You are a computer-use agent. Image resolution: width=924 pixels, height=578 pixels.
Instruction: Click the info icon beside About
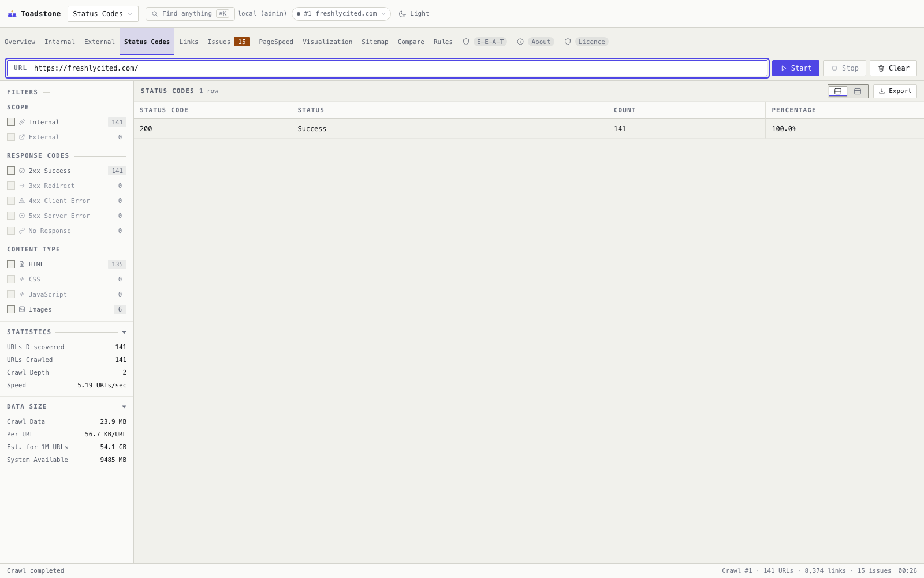520,42
